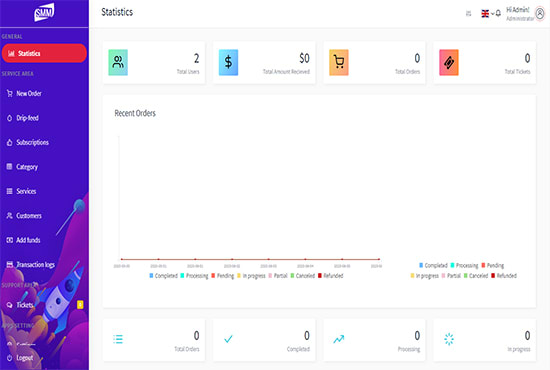Click the admin profile avatar icon
The height and width of the screenshot is (370, 550).
click(540, 14)
